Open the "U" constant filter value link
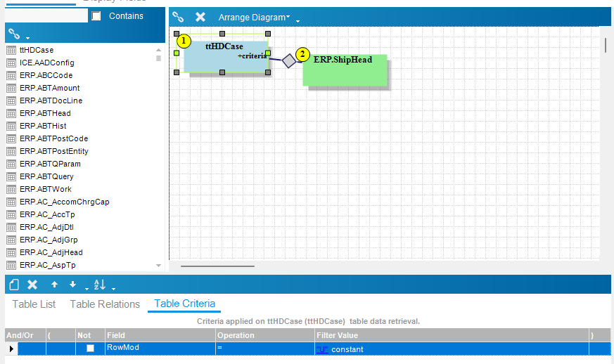Image resolution: width=614 pixels, height=364 pixels. (322, 349)
